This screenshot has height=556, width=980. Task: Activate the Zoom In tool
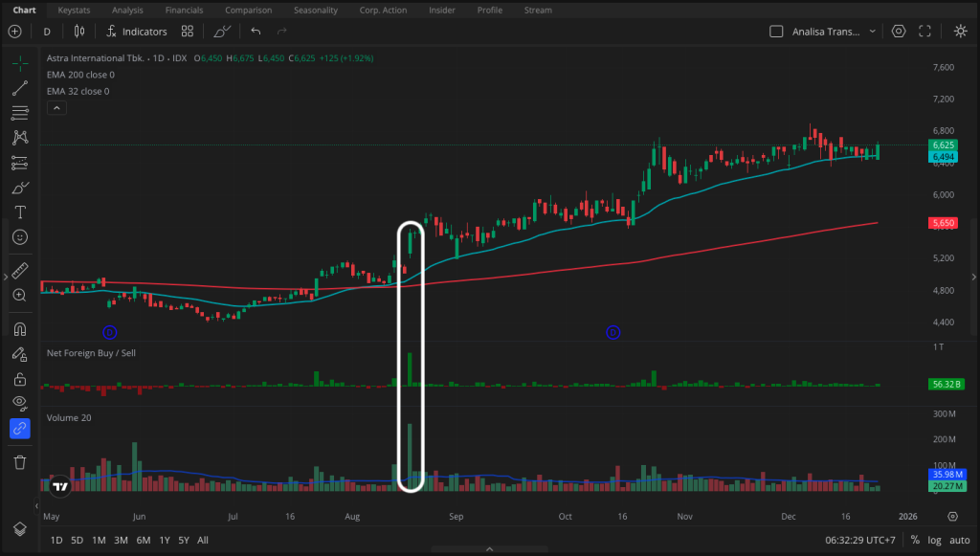pyautogui.click(x=19, y=296)
